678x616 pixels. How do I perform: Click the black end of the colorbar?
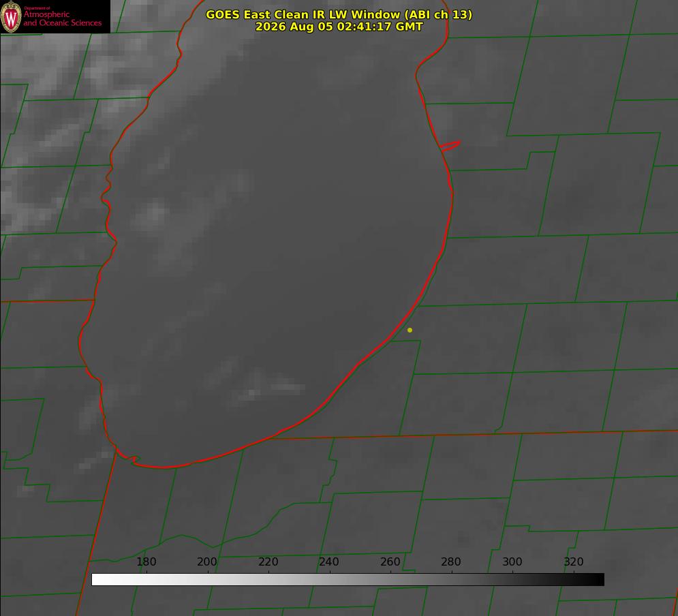tap(598, 580)
